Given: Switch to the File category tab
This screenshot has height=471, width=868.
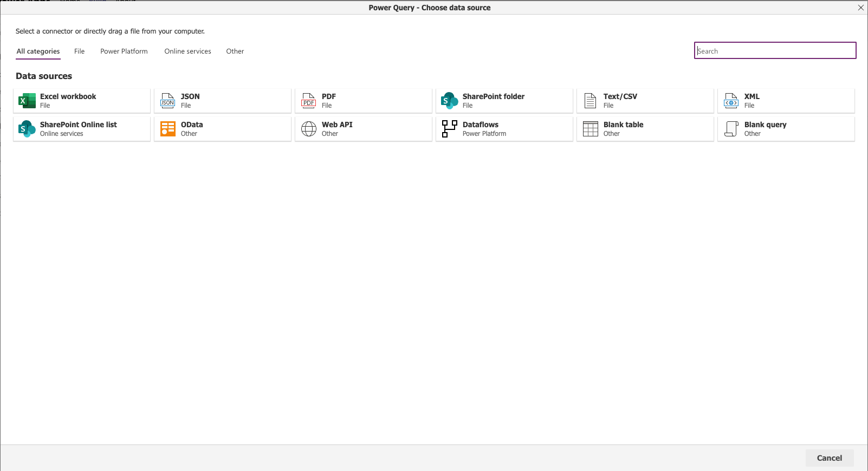Looking at the screenshot, I should (79, 51).
